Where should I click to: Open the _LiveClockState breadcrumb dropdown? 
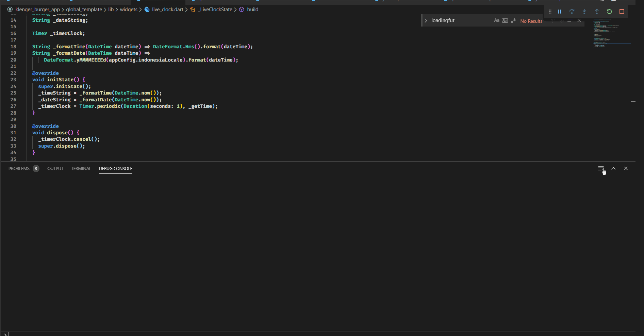215,9
